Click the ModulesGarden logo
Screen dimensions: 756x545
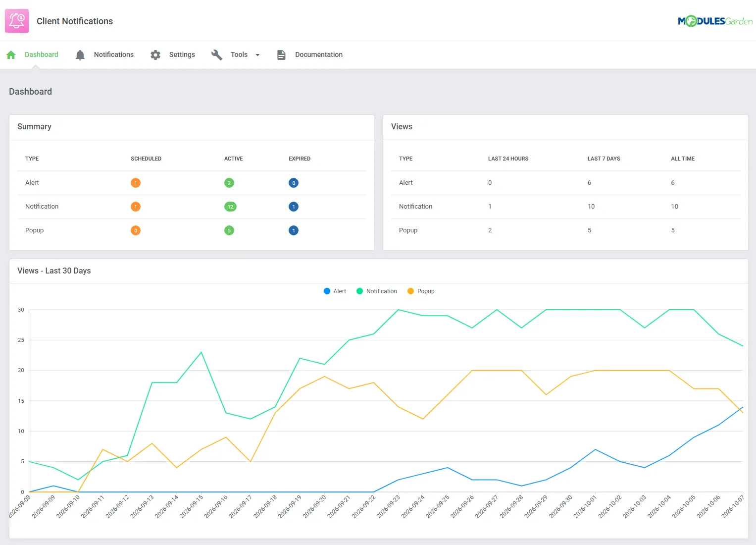(x=715, y=21)
